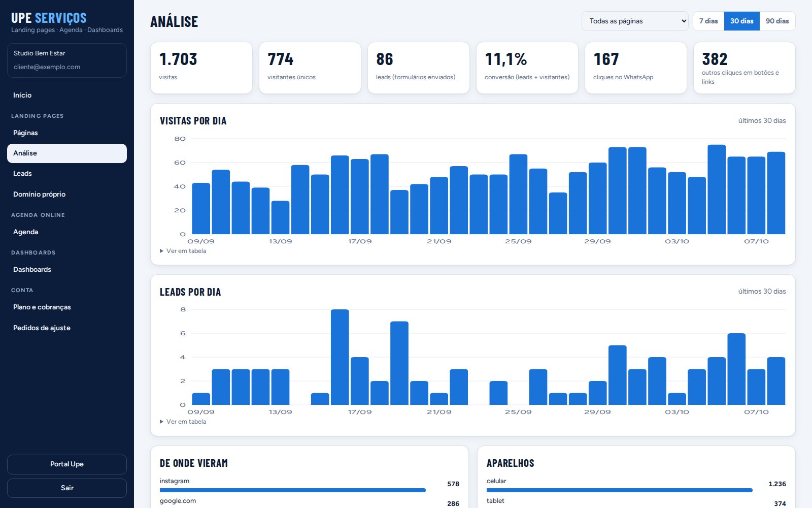812x508 pixels.
Task: Click the 11,1% conversão card
Action: point(527,68)
